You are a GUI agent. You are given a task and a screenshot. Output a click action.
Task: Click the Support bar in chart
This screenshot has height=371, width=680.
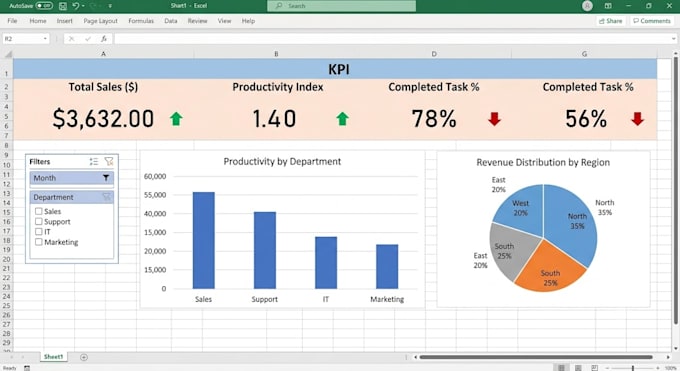(x=265, y=250)
